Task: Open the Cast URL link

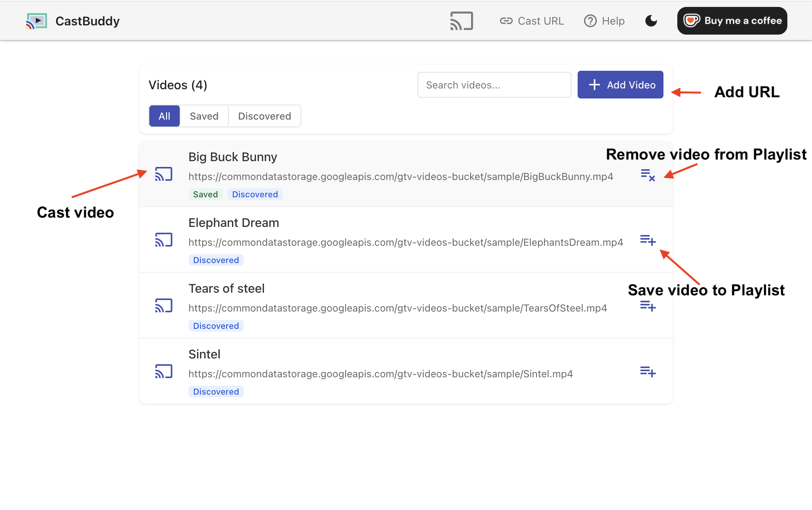Action: click(x=532, y=21)
